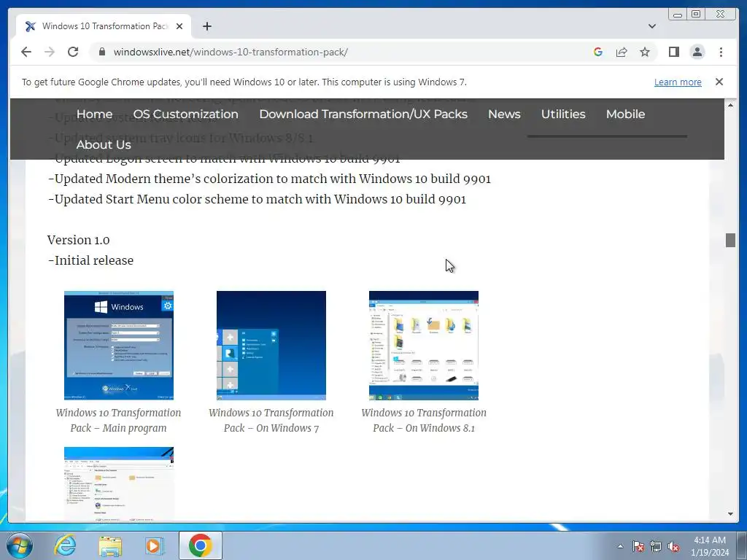Click the page scroll down arrow
This screenshot has width=747, height=560.
pos(730,514)
